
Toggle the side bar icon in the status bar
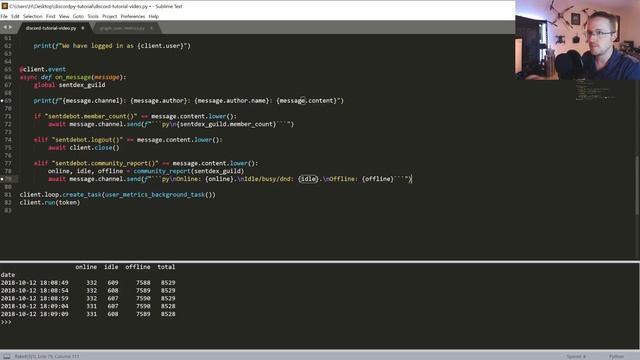click(7, 356)
